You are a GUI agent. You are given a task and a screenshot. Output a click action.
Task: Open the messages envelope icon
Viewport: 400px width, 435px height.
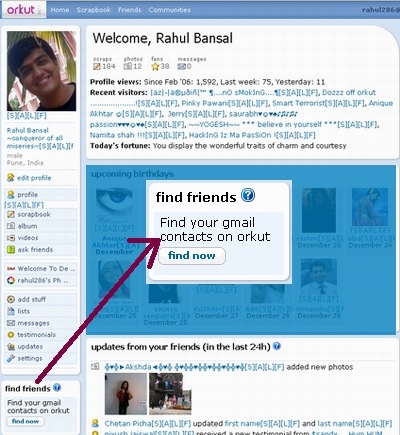point(182,67)
